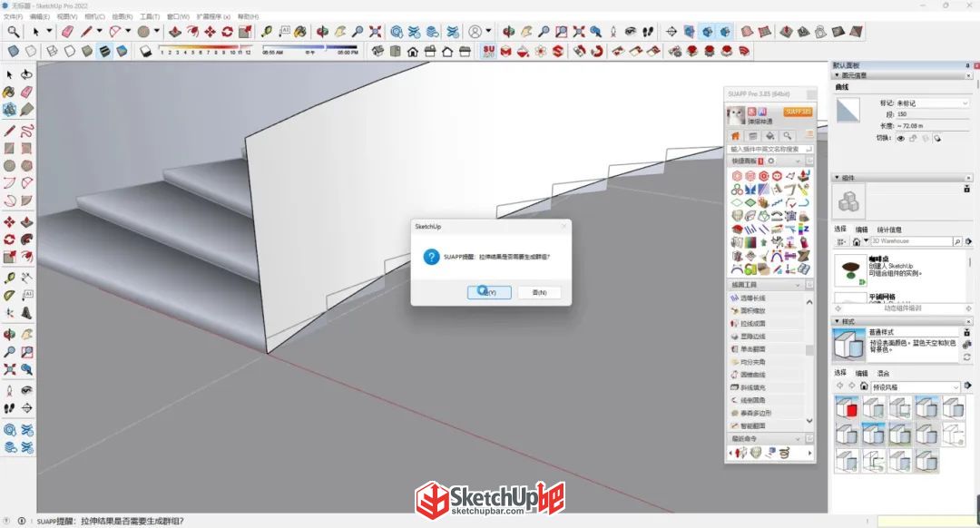Image resolution: width=980 pixels, height=528 pixels.
Task: Select the Scale tool in the top toolbar
Action: (x=245, y=31)
